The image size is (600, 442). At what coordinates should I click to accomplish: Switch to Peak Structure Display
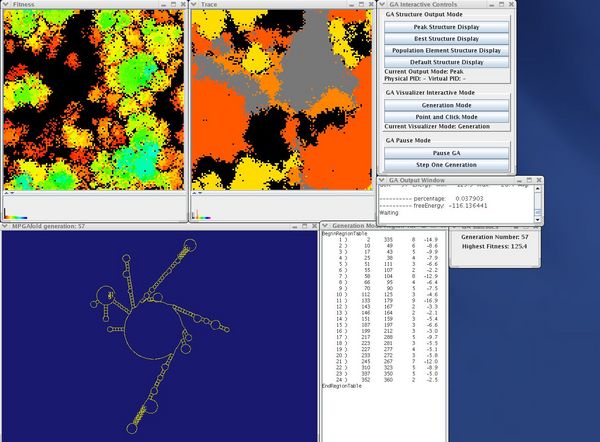pyautogui.click(x=446, y=26)
